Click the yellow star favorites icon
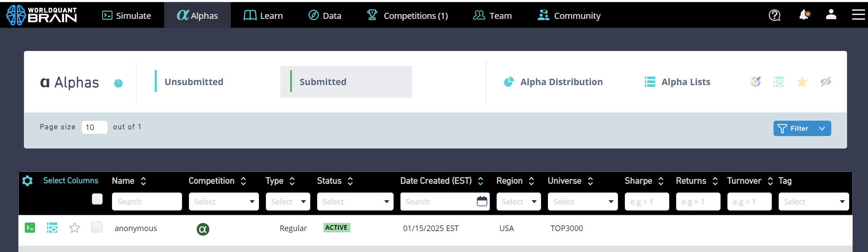Viewport: 868px width, 252px height. click(x=802, y=82)
